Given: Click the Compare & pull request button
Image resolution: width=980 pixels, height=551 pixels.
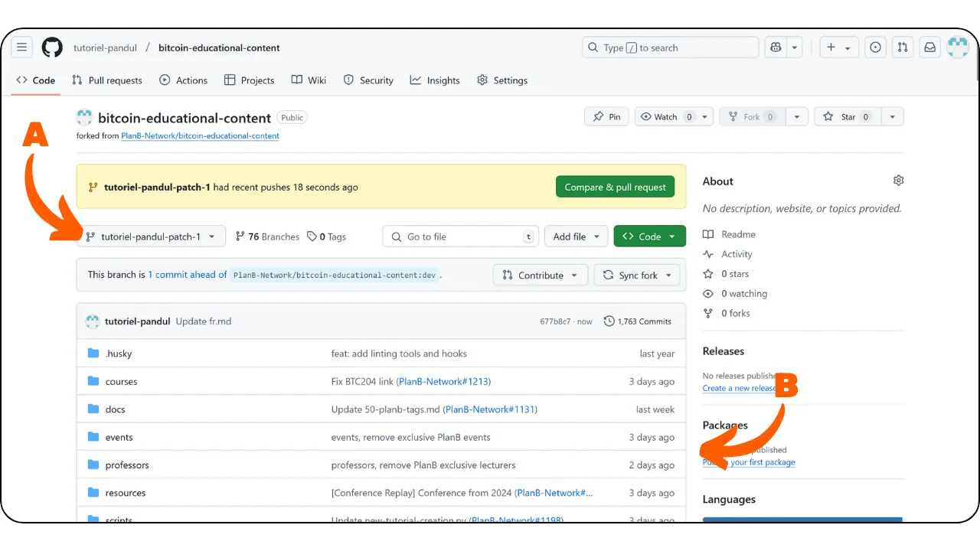Looking at the screenshot, I should [615, 187].
